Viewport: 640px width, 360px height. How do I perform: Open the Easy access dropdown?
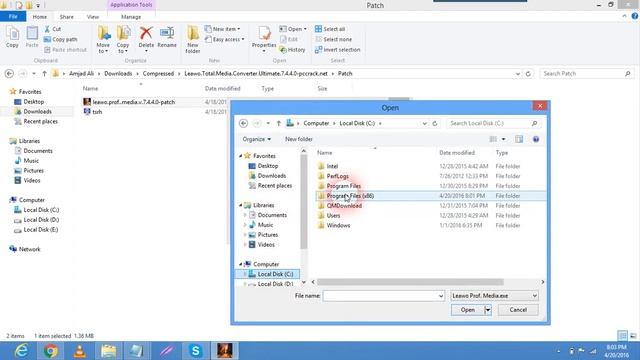(x=224, y=39)
